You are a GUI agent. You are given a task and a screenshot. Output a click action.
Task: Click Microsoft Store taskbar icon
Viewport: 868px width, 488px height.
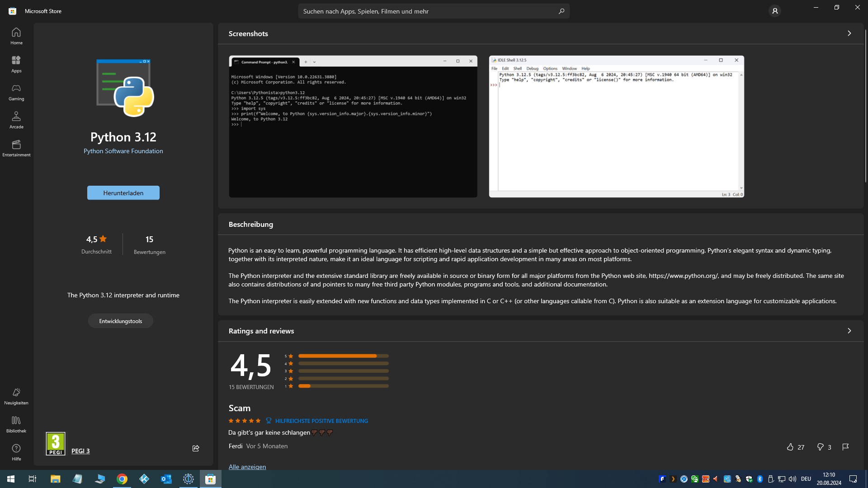point(211,479)
